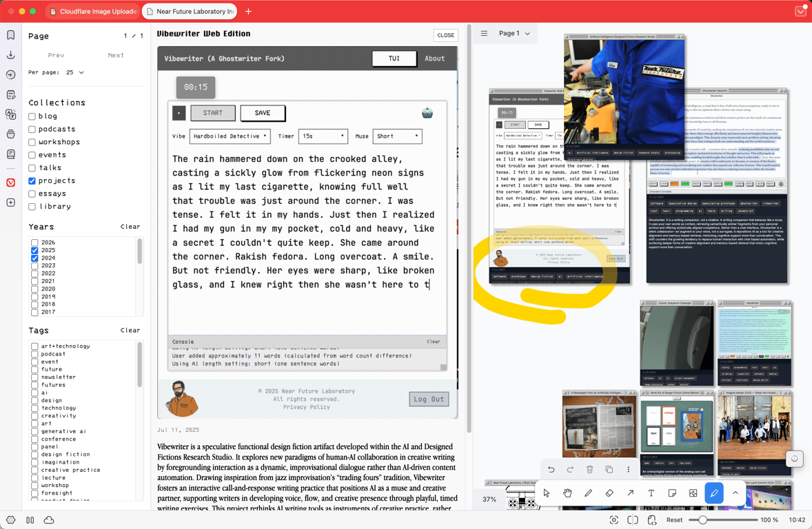Click the page tiling icon in status bar

[632, 519]
